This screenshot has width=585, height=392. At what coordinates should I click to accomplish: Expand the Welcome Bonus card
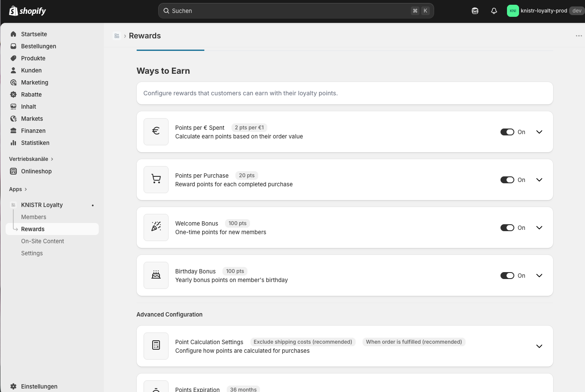pos(539,228)
